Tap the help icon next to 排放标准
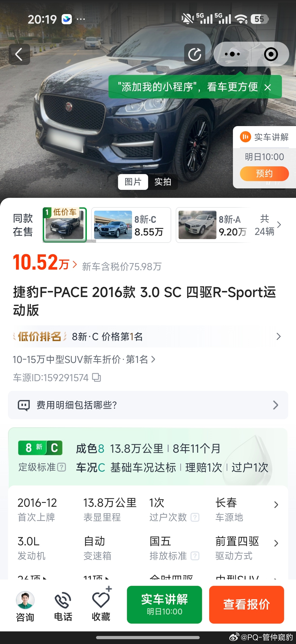 click(195, 556)
